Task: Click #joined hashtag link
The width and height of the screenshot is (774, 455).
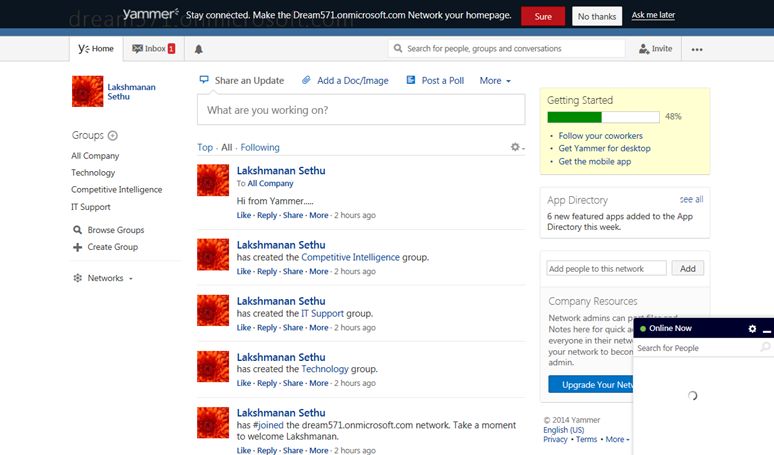Action: pyautogui.click(x=268, y=425)
